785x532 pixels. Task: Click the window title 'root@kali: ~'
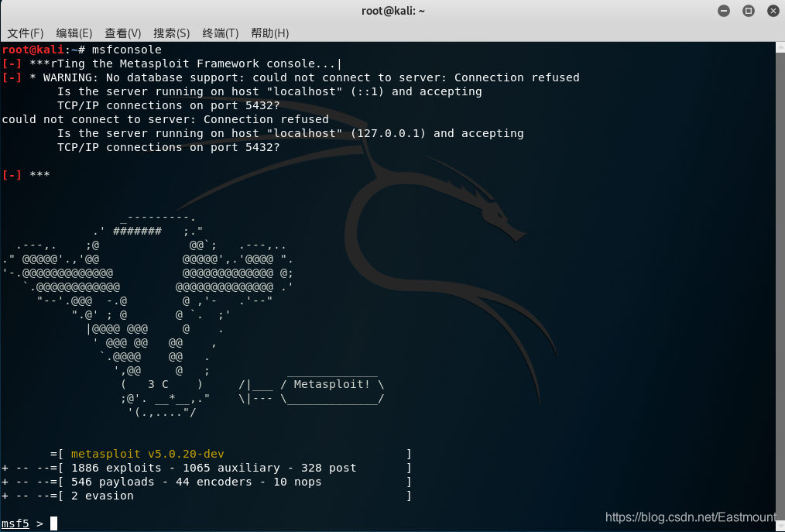tap(393, 11)
